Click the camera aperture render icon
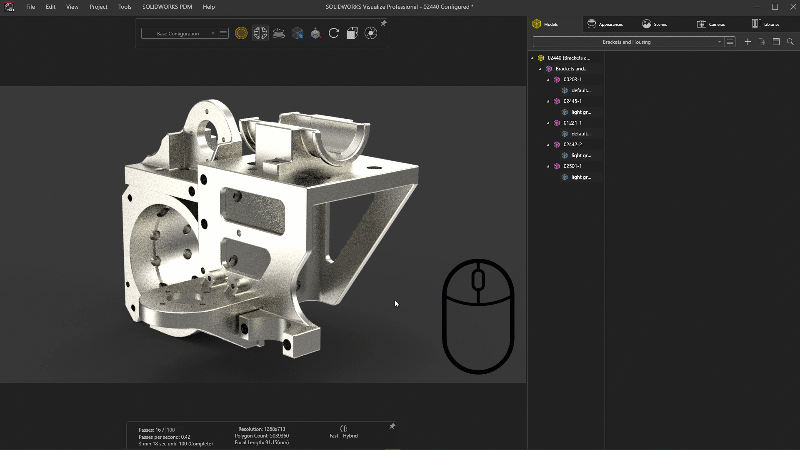Viewport: 800px width, 450px height. coord(371,33)
